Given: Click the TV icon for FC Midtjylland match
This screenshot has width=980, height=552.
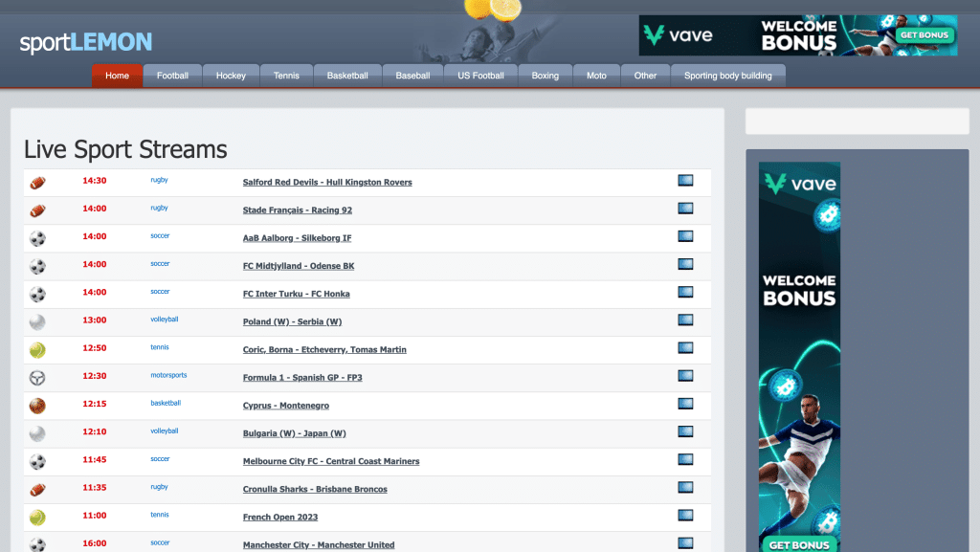Looking at the screenshot, I should (x=685, y=264).
